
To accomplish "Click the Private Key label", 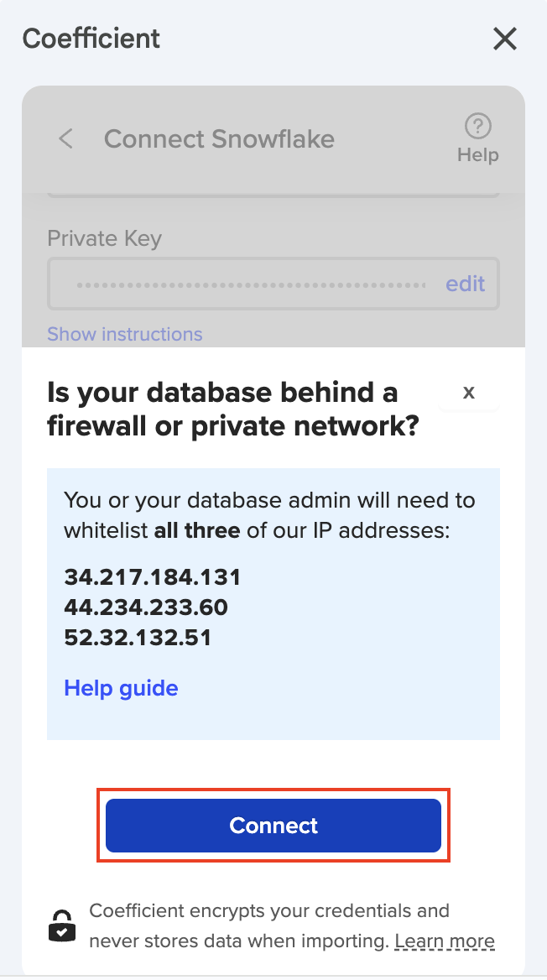I will [x=104, y=238].
